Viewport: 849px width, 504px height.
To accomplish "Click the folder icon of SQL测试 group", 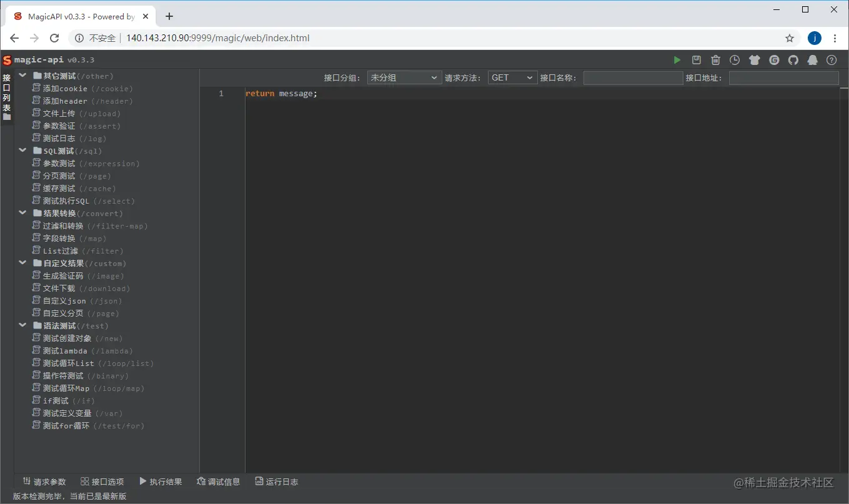I will 37,151.
